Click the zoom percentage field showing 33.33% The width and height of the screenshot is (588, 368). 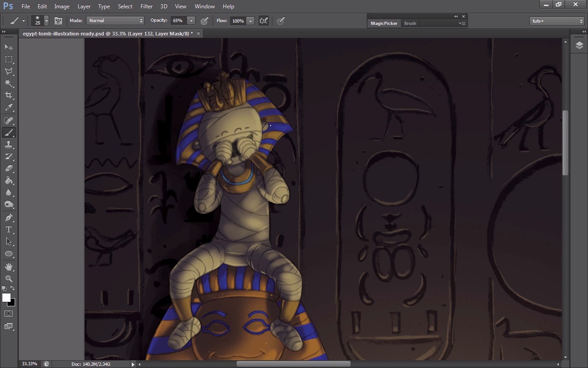click(x=29, y=364)
